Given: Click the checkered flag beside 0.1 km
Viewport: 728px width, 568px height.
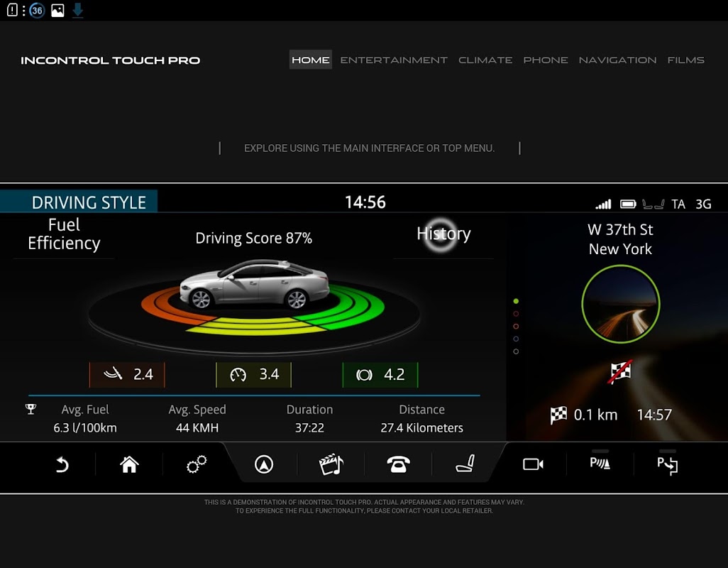Looking at the screenshot, I should (558, 415).
